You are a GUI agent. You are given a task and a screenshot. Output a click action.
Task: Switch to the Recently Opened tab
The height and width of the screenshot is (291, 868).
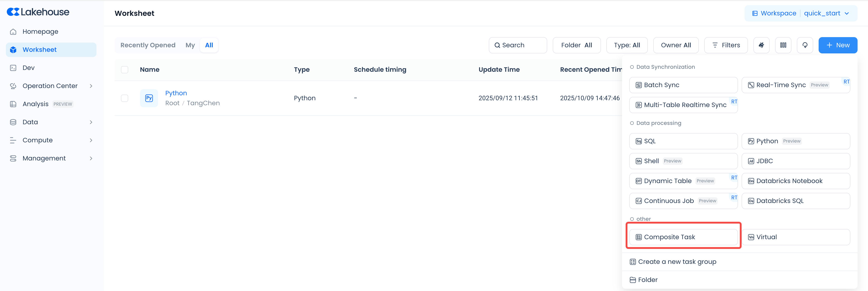148,45
